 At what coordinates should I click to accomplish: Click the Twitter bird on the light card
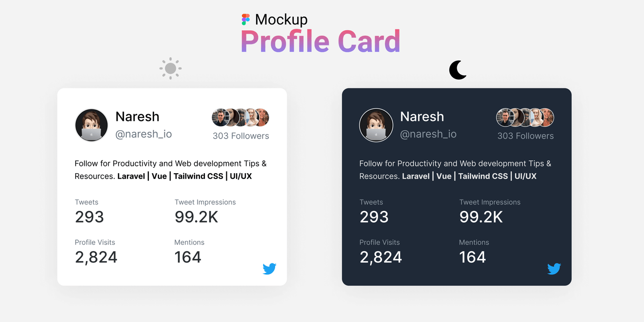269,269
